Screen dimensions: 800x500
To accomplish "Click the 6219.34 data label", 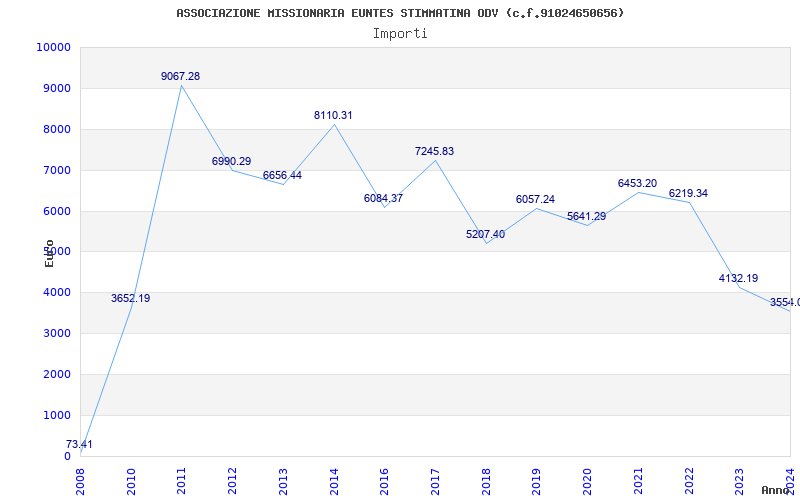I will click(x=688, y=194).
